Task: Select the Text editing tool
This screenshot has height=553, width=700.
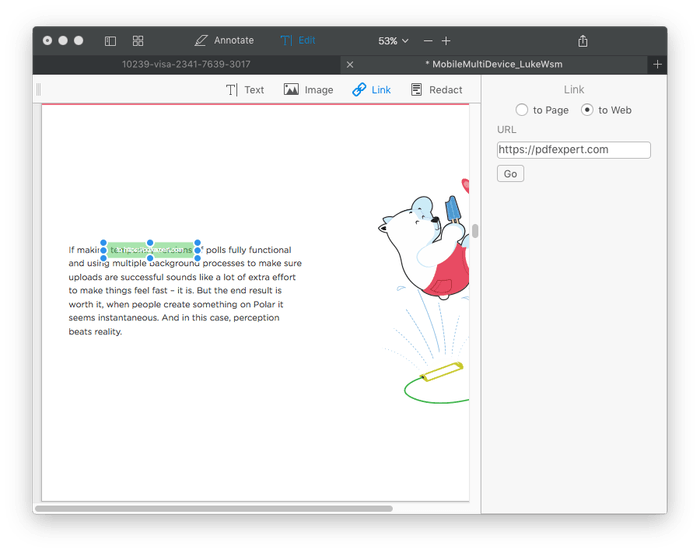Action: point(245,90)
